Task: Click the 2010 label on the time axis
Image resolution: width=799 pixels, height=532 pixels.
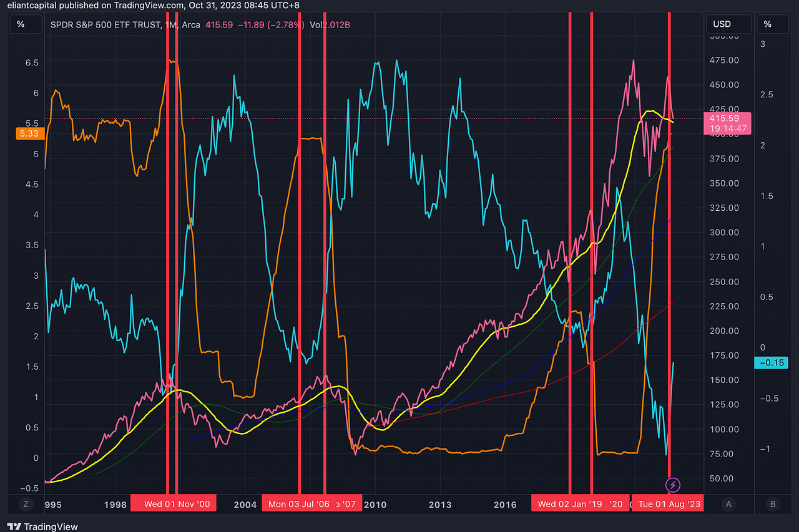Action: point(376,504)
